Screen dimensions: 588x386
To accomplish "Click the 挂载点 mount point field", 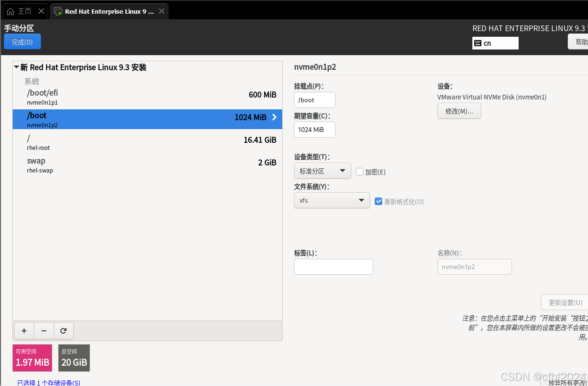I will [x=315, y=100].
